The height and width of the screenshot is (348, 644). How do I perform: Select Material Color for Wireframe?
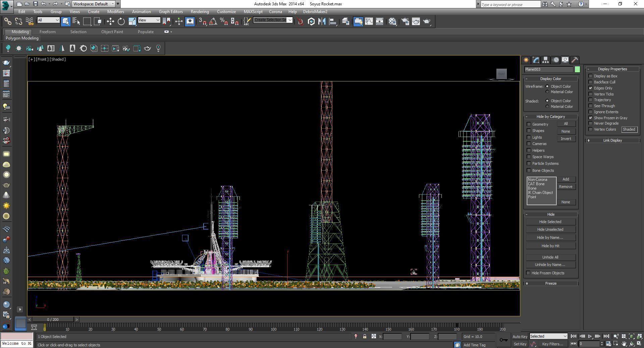coord(547,92)
